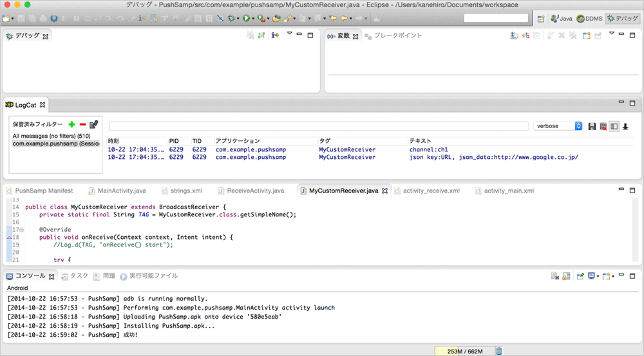This screenshot has height=356, width=644.
Task: Select the LogCat tab
Action: (26, 105)
